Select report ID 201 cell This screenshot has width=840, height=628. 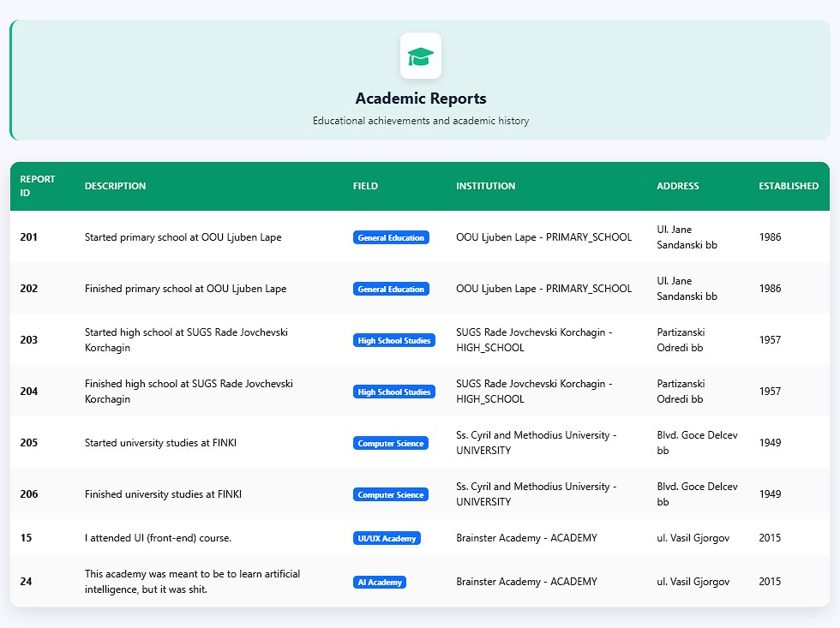29,237
